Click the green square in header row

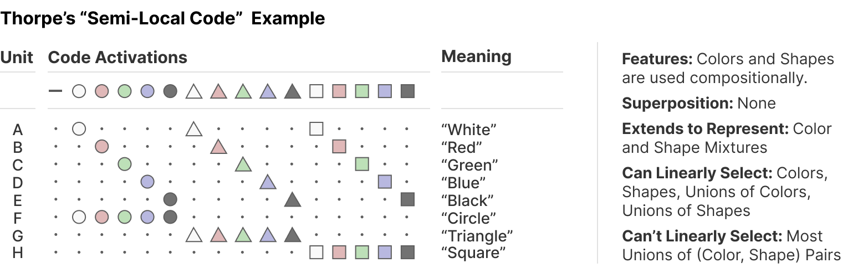[x=361, y=91]
